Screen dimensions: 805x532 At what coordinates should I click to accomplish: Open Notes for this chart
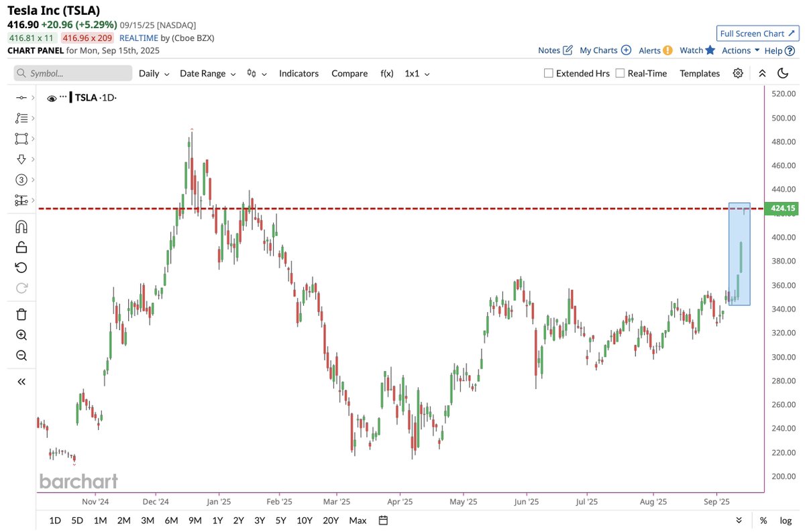(x=555, y=50)
